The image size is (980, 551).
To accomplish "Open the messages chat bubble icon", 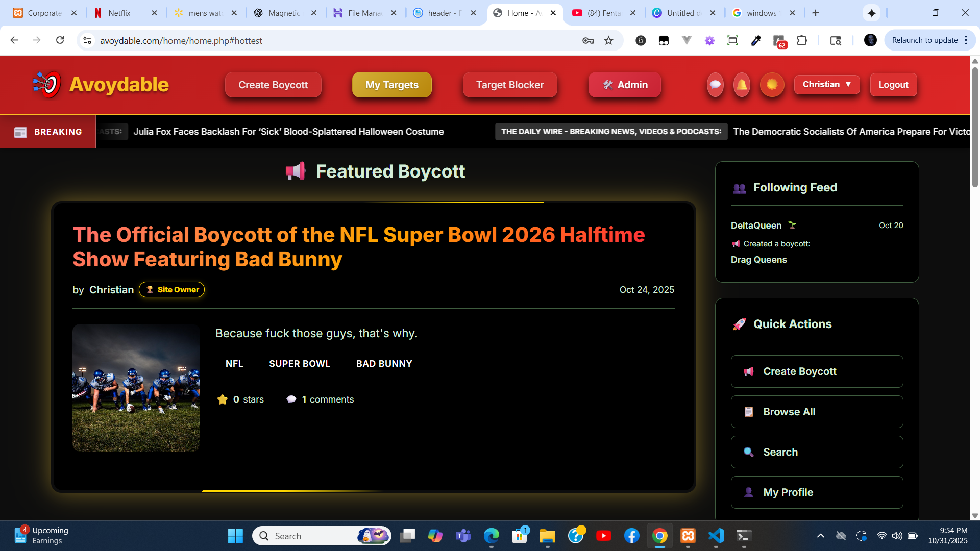I will (x=715, y=85).
